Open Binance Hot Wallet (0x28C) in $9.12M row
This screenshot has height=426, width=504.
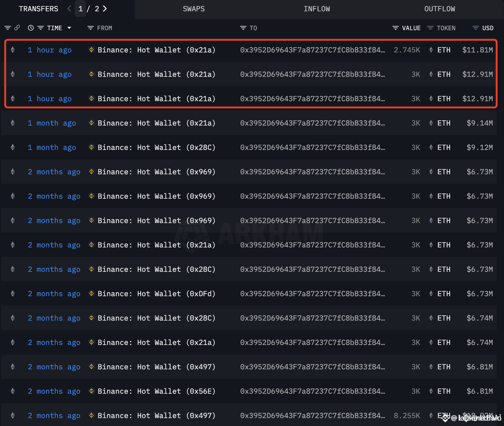(x=156, y=147)
